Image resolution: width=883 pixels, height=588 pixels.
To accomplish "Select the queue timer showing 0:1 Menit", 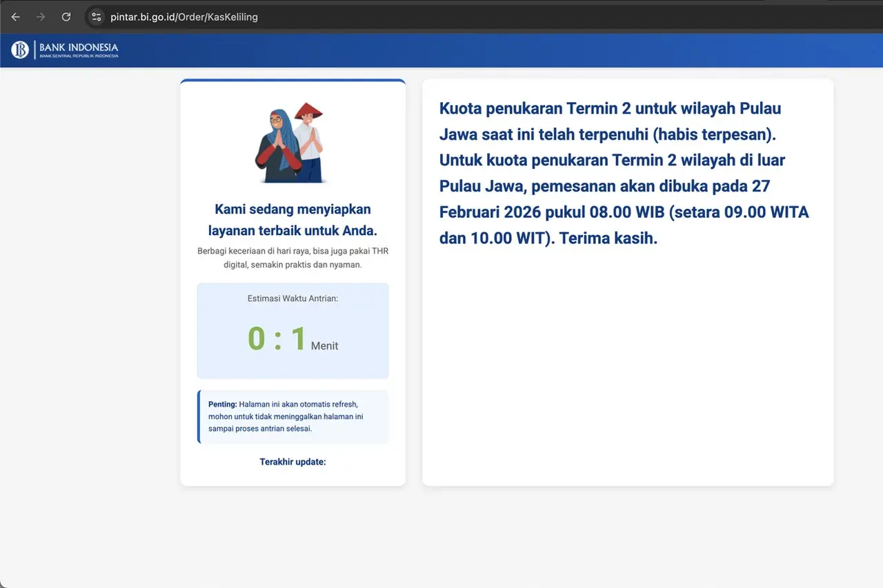I will (292, 337).
